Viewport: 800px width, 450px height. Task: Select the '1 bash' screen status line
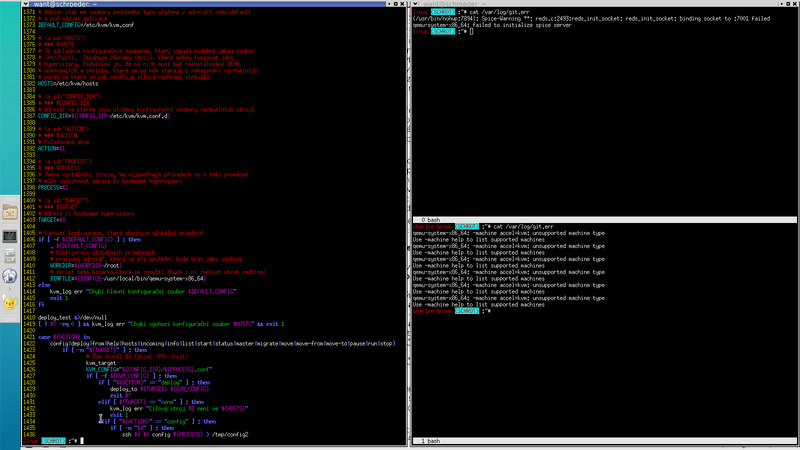pos(604,441)
